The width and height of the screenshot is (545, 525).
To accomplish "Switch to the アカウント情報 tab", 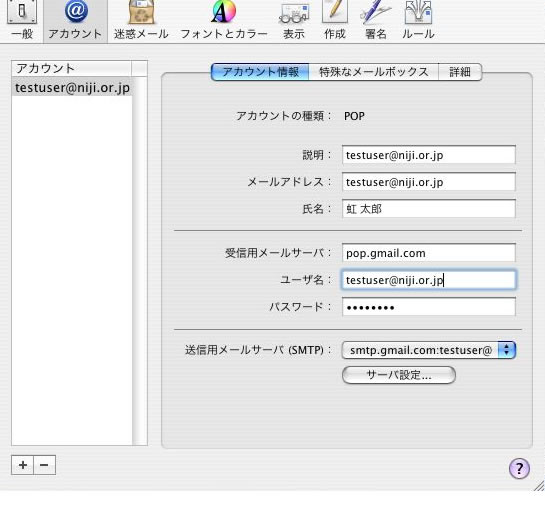I will click(x=260, y=72).
